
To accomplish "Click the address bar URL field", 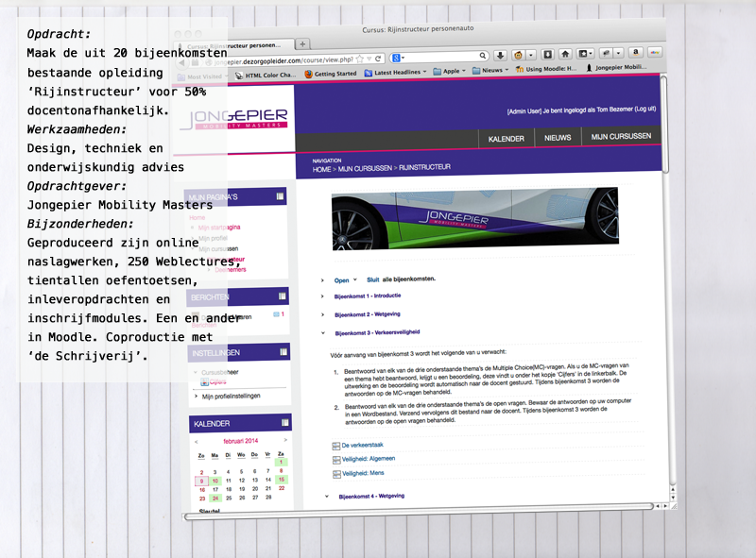I will pyautogui.click(x=283, y=61).
